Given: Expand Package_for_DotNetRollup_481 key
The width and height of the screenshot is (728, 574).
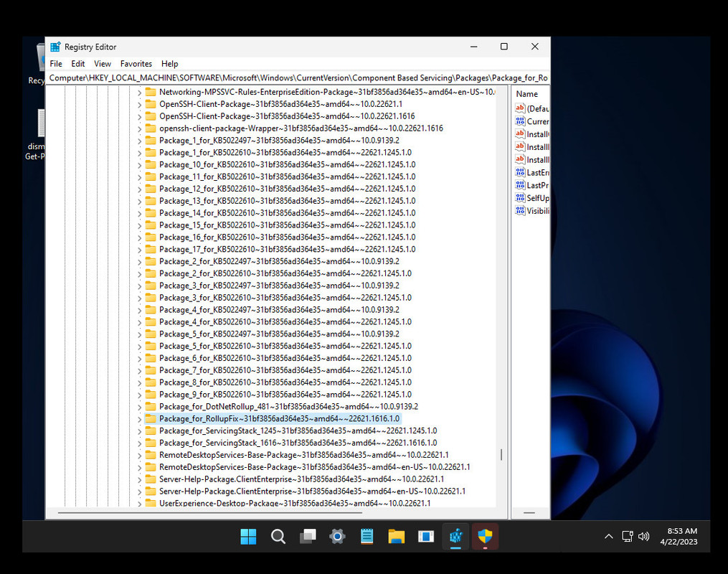Looking at the screenshot, I should click(x=139, y=407).
